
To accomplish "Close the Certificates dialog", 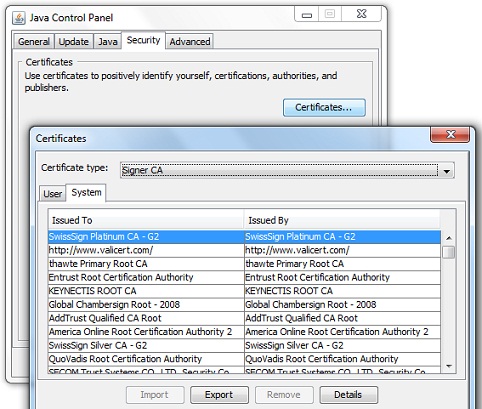I will [x=450, y=135].
